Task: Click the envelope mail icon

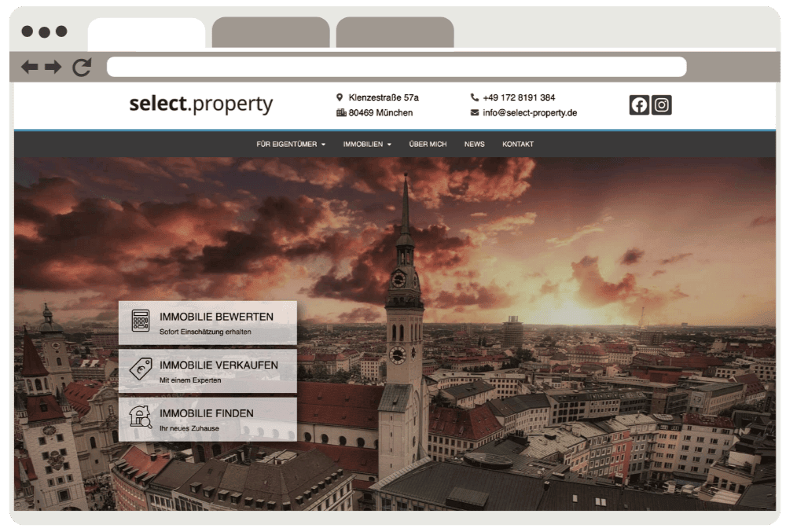Action: click(x=474, y=112)
